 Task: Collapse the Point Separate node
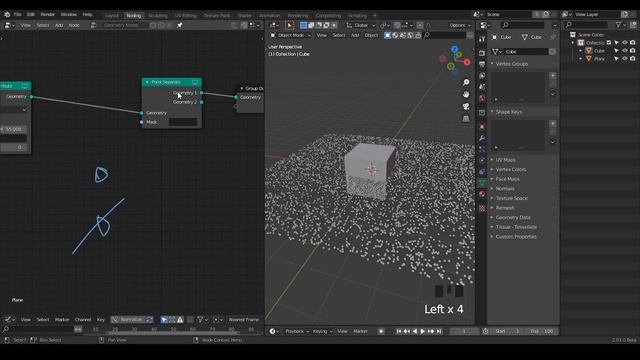[x=147, y=82]
